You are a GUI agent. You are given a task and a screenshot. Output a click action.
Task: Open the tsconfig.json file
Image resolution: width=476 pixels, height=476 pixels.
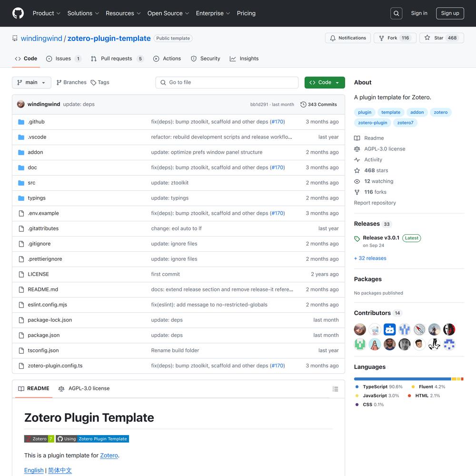(x=43, y=350)
